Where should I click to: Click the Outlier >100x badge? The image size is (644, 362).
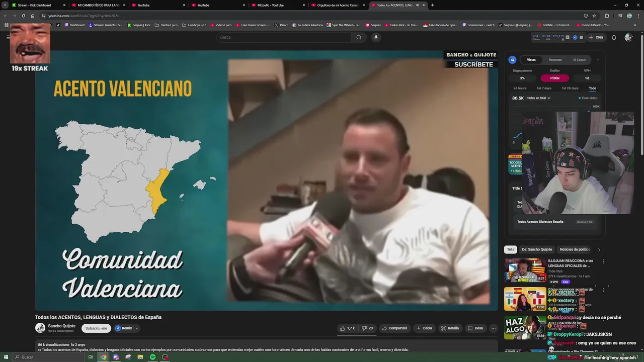point(555,78)
